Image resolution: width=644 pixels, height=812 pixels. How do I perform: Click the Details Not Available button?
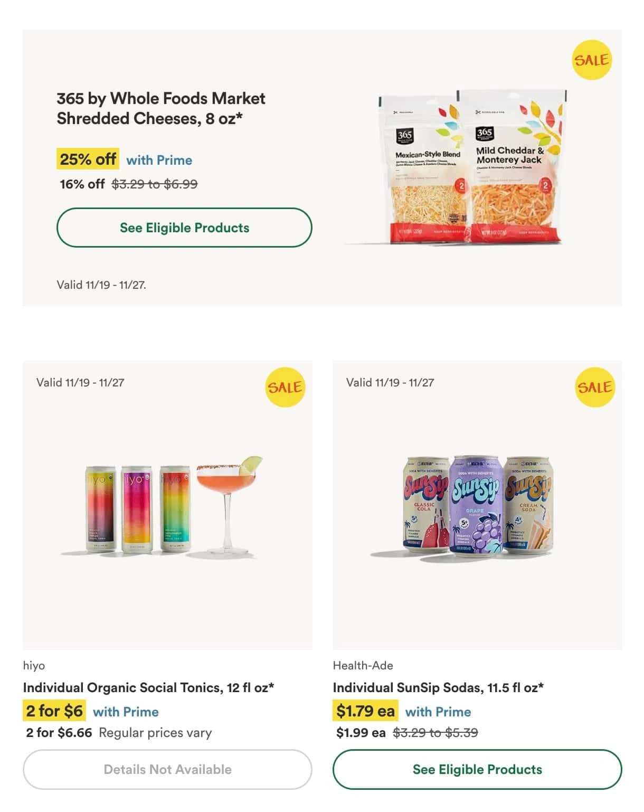167,769
